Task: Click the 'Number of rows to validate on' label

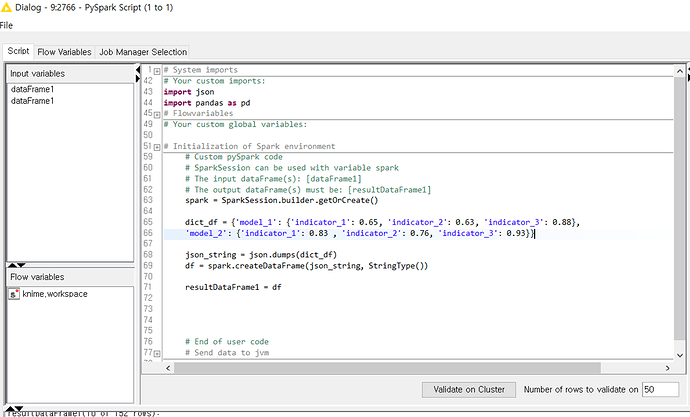Action: [580, 389]
